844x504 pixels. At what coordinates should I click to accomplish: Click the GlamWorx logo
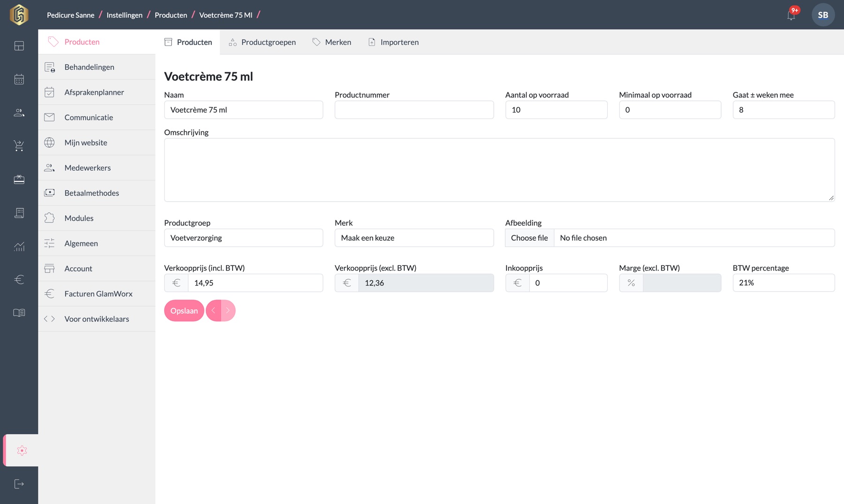(19, 15)
